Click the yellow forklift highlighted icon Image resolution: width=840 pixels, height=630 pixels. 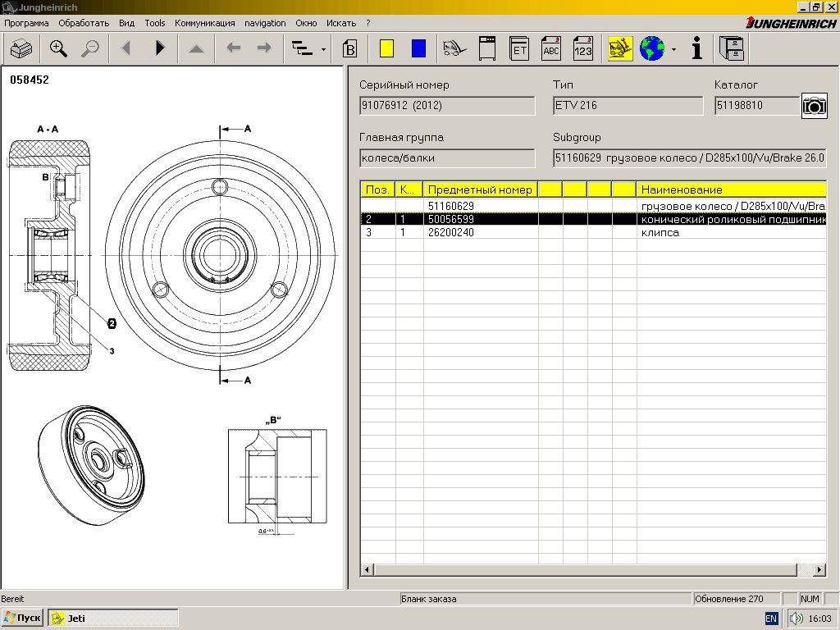coord(620,48)
